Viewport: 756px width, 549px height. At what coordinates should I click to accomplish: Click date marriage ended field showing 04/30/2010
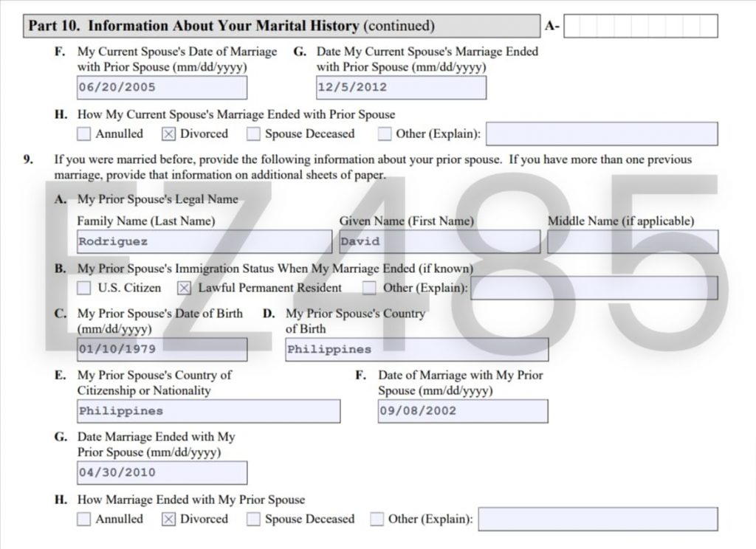[162, 472]
